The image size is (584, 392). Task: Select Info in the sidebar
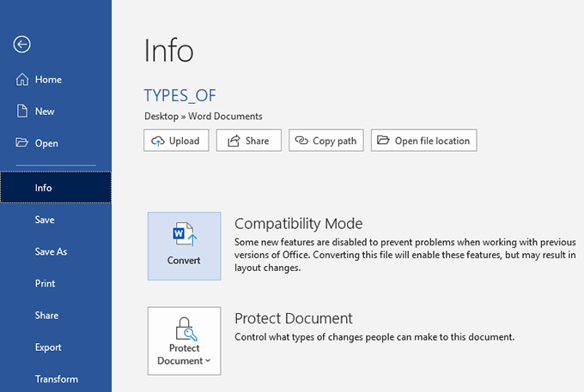(x=44, y=188)
